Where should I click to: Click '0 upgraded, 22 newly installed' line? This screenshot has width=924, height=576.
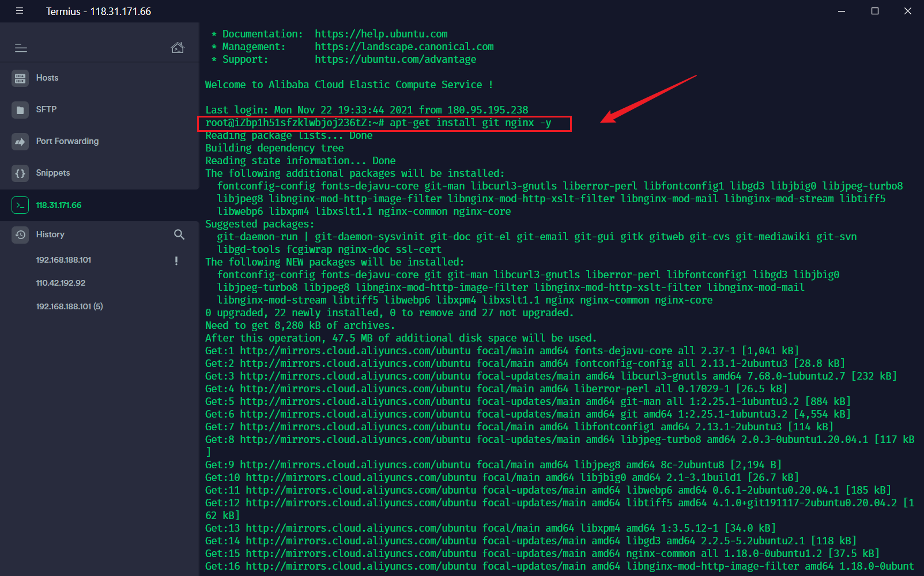click(390, 313)
